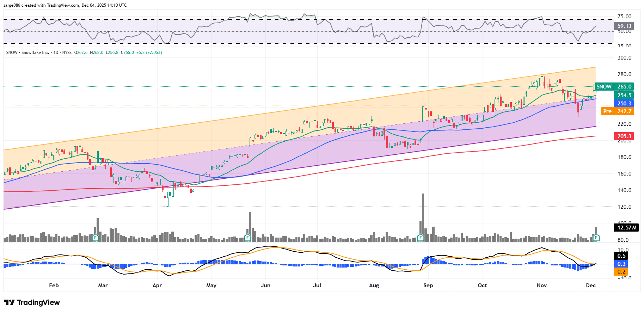The width and height of the screenshot is (644, 313).
Task: Click the green 254.5 moving average label
Action: 624,96
